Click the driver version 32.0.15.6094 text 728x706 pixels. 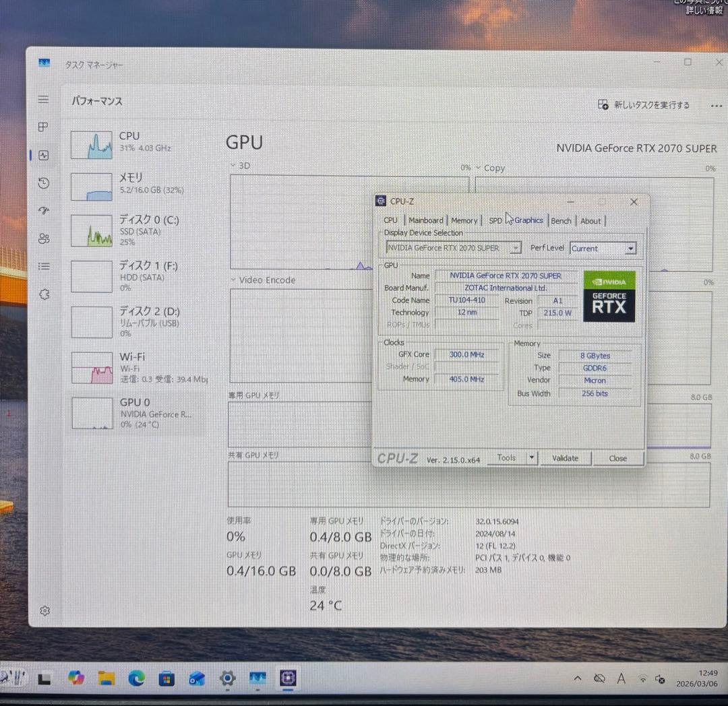(x=497, y=521)
